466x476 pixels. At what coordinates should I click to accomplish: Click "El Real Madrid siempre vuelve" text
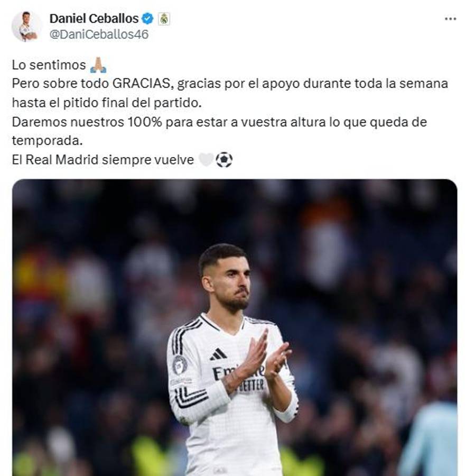(x=103, y=160)
